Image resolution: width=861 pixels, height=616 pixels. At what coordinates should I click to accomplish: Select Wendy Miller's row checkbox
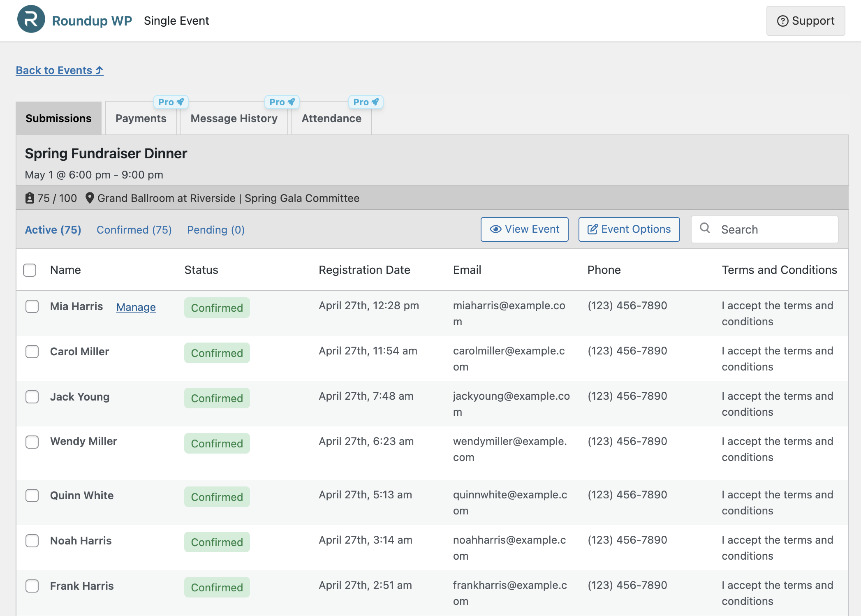[32, 442]
